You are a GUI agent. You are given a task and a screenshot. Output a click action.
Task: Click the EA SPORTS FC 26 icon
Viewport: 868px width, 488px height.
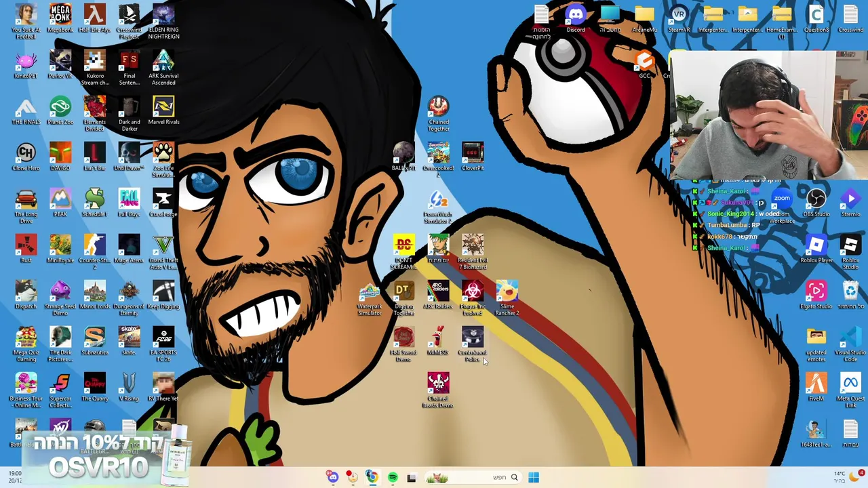[x=163, y=344]
